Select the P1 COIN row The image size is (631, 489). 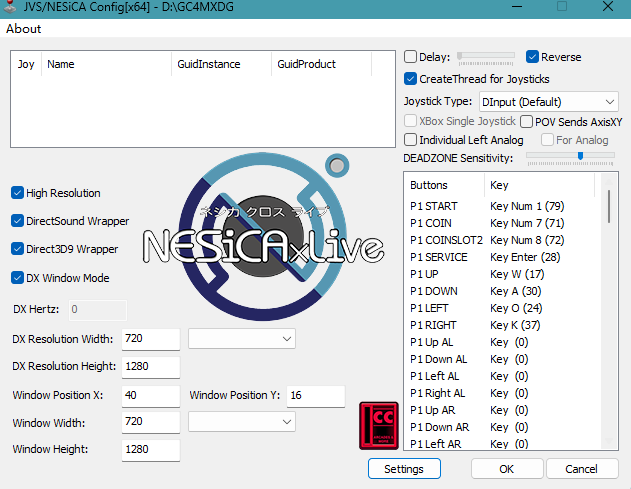coord(502,223)
